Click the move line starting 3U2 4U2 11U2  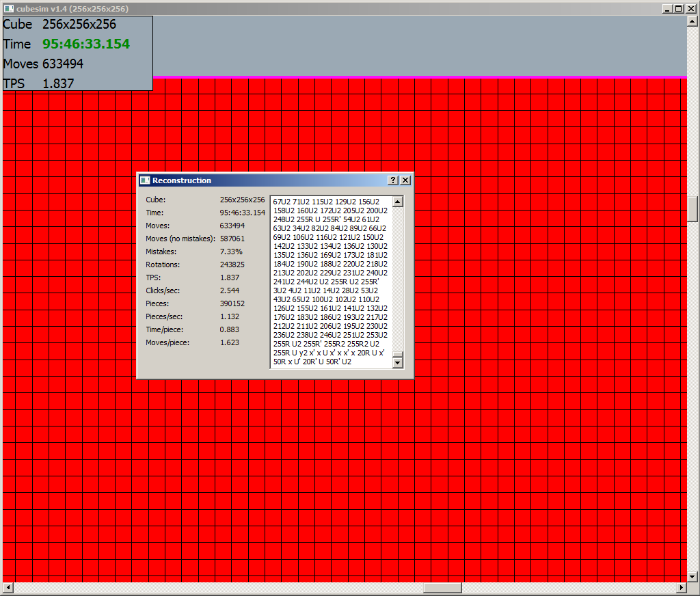tap(325, 290)
